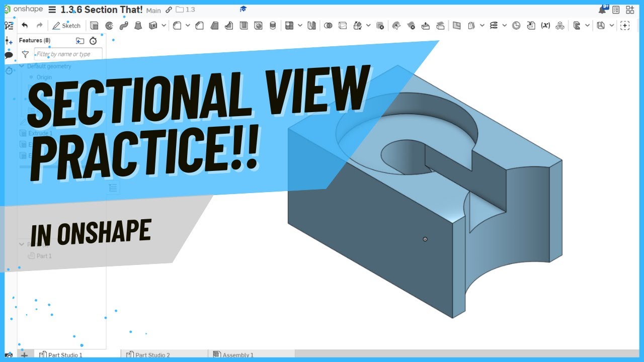Select the Delete face tool
Image resolution: width=644 pixels, height=362 pixels.
[x=411, y=26]
